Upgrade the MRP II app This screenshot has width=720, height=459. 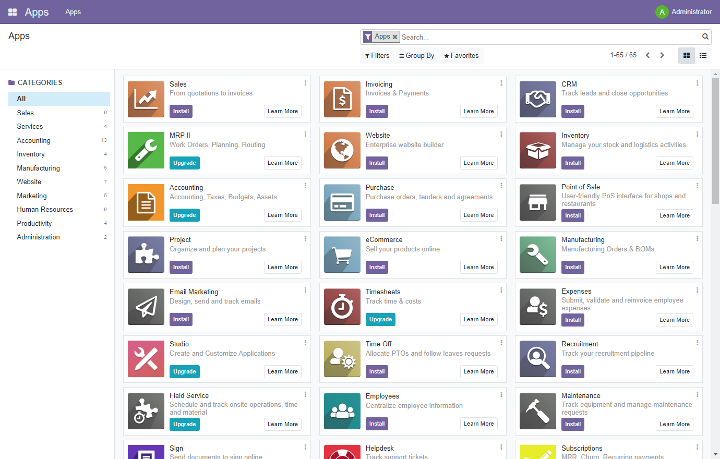click(x=185, y=163)
